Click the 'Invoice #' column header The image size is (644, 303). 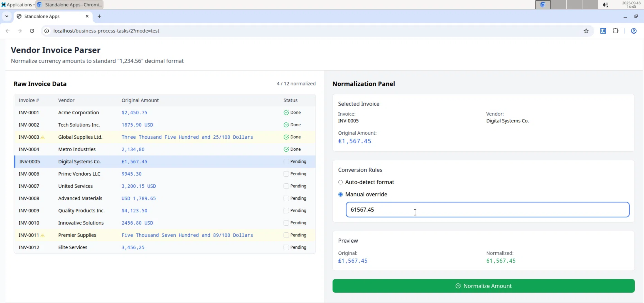[x=29, y=100]
